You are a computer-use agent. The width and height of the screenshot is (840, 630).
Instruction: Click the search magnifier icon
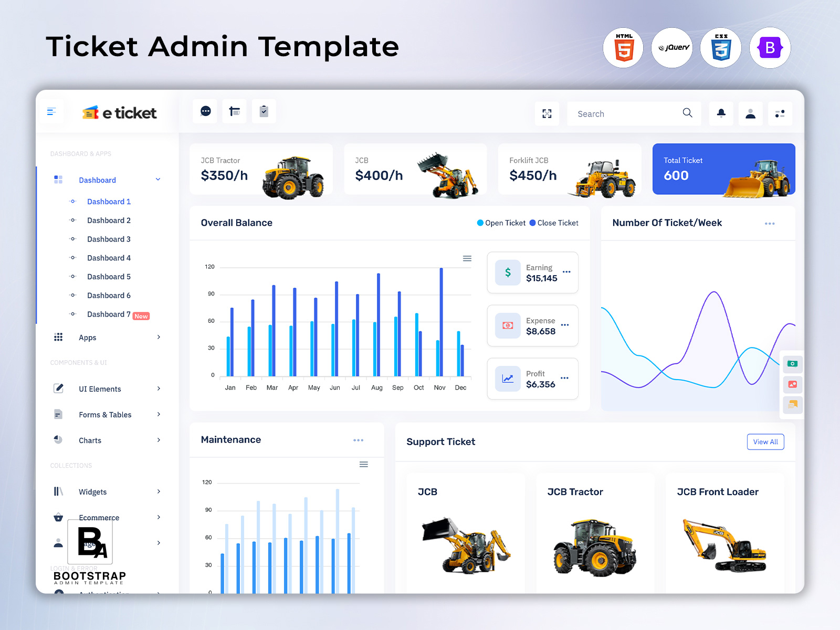click(x=687, y=113)
